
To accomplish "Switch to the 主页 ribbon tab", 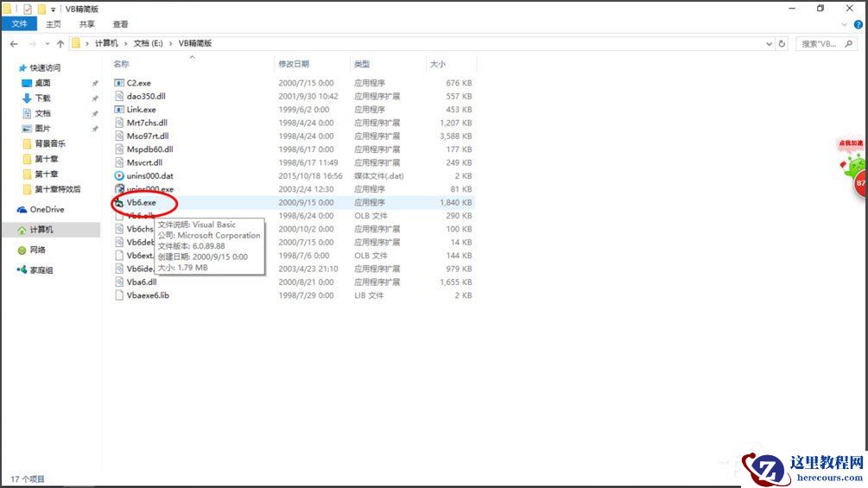I will (54, 24).
